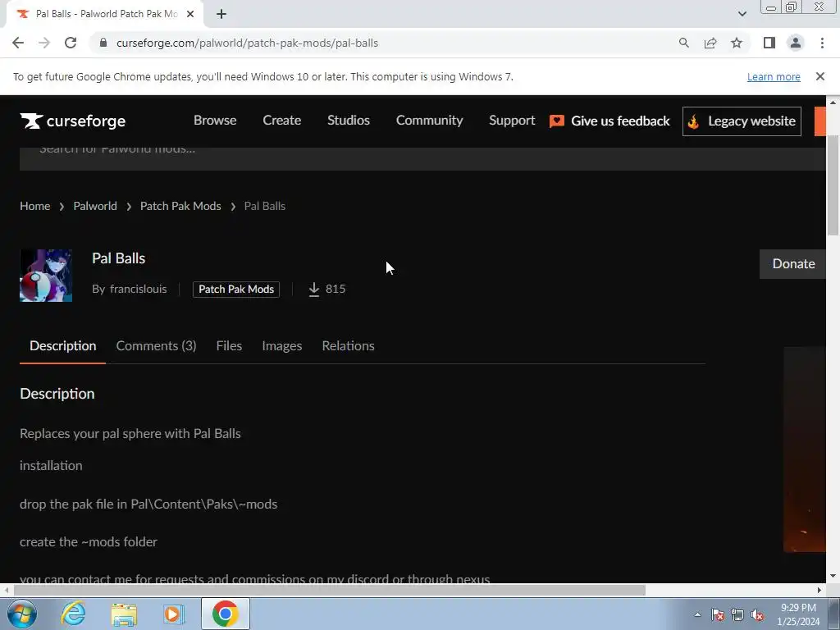Image resolution: width=840 pixels, height=630 pixels.
Task: Show hidden system tray icons
Action: coord(697,614)
